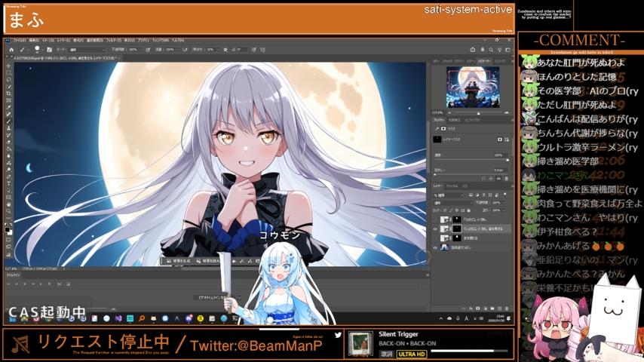Image resolution: width=644 pixels, height=362 pixels.
Task: Open the Layer menu (レイヤー)
Action: 63,40
